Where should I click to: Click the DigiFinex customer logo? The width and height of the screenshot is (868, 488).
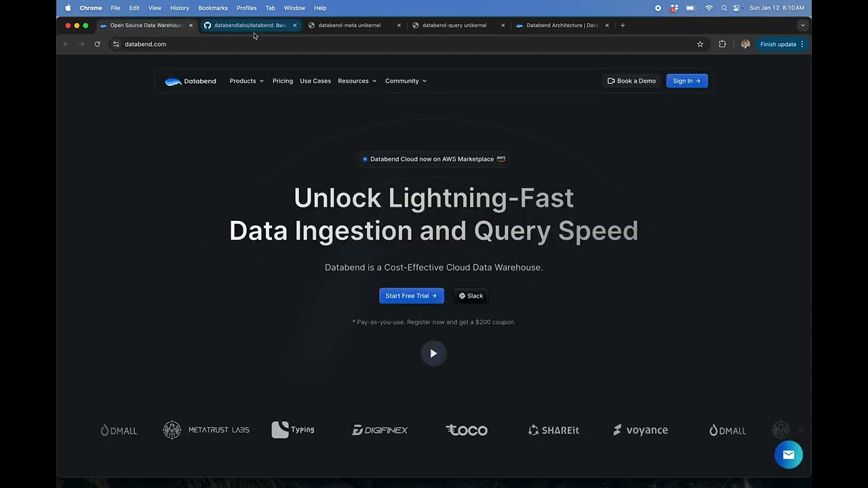coord(380,430)
